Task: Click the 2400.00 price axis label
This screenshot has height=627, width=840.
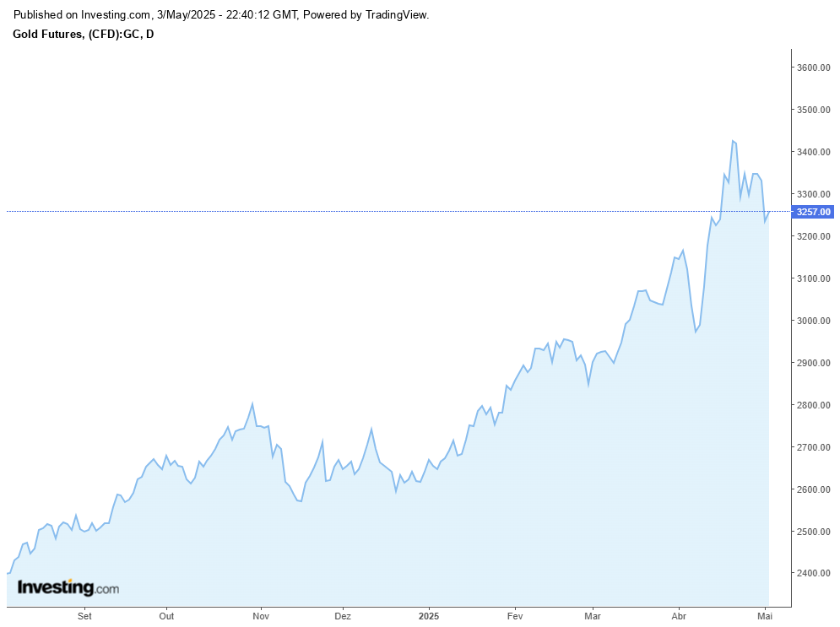Action: (815, 574)
